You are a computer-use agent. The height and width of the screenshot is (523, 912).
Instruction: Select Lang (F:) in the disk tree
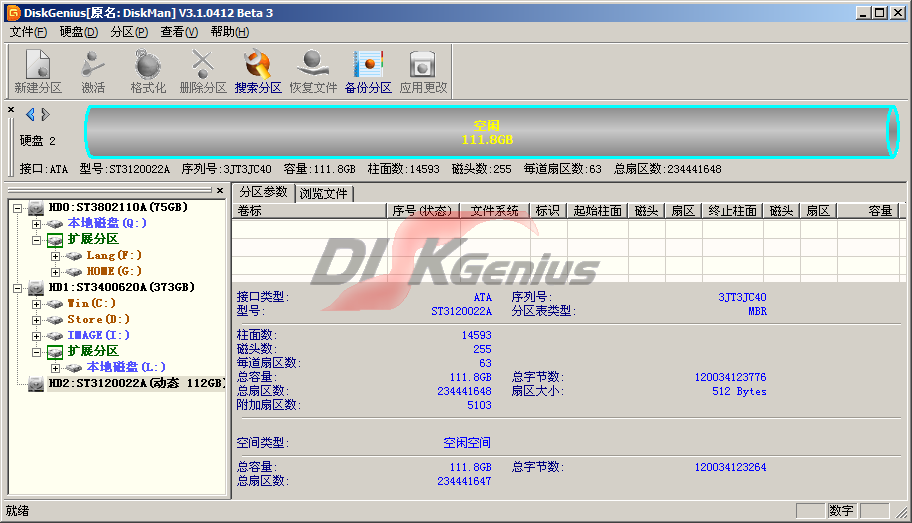click(114, 255)
